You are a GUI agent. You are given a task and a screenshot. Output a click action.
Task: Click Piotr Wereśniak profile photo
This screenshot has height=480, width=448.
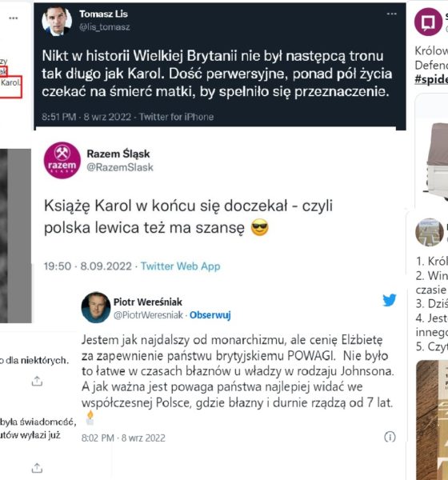coord(96,307)
